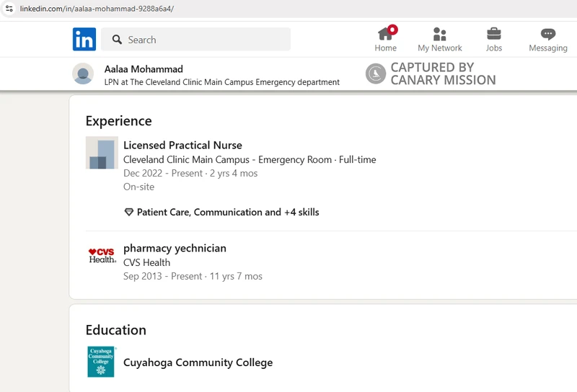Click the LinkedIn logo icon
Image resolution: width=577 pixels, height=392 pixels.
[84, 39]
